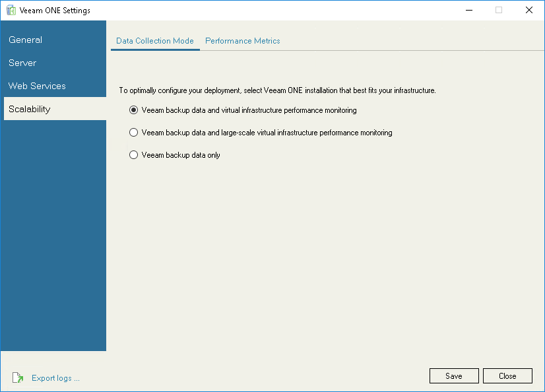The width and height of the screenshot is (545, 392).
Task: Choose the Veeam backup data only option
Action: click(x=133, y=154)
